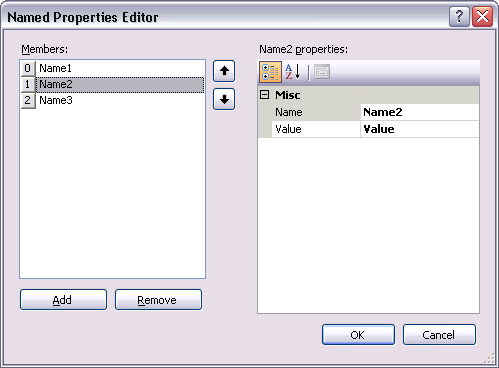Sort properties alphabetically with A-Z icon
The image size is (499, 368).
point(293,72)
